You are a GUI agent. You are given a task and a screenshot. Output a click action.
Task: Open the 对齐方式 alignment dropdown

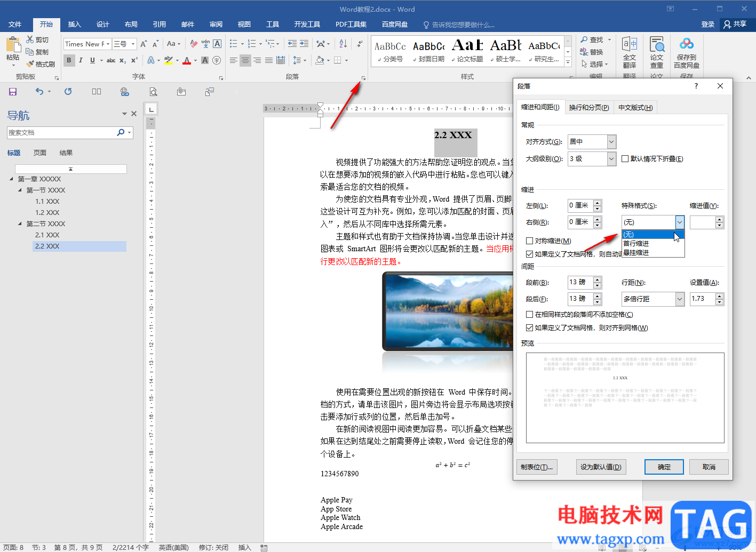tap(612, 142)
